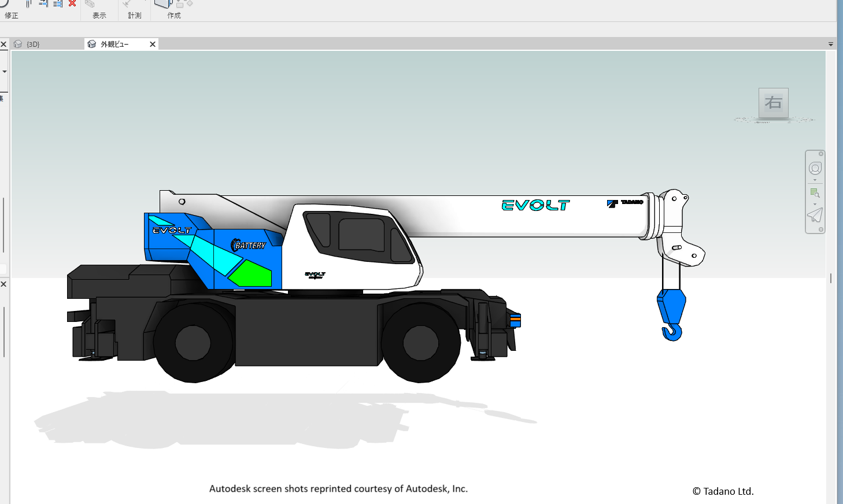Select the trim/extend single element tool

(43, 3)
